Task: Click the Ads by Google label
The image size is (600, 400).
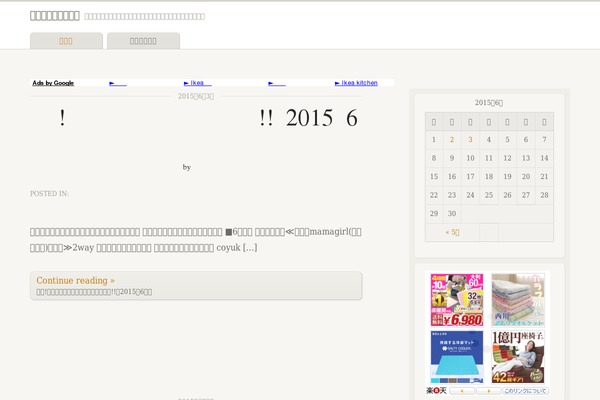Action: (53, 83)
